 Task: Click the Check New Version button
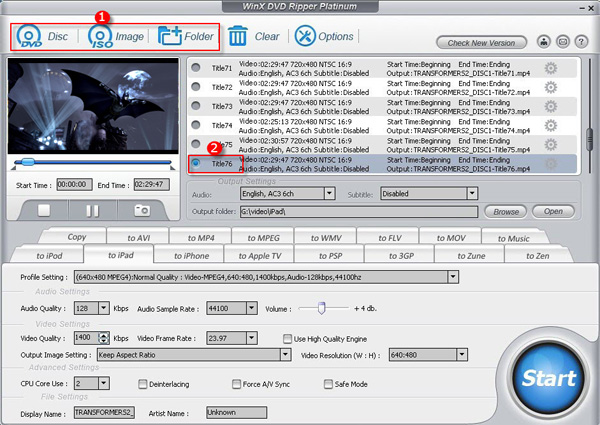click(x=481, y=43)
